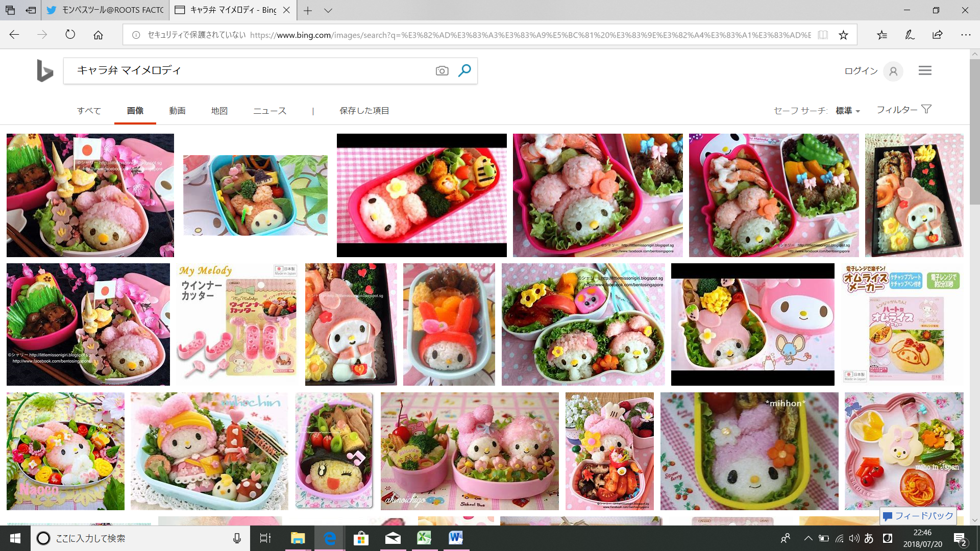The image size is (980, 551).
Task: Open the Bing logo home link
Action: (45, 70)
